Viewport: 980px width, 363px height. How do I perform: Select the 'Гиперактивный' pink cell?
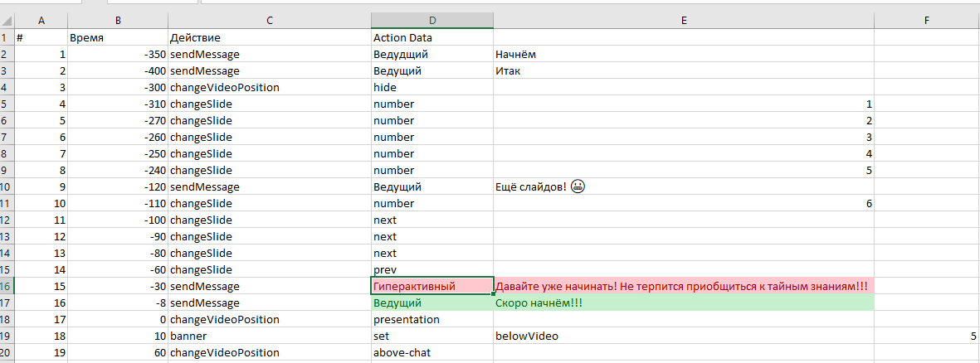pos(431,286)
